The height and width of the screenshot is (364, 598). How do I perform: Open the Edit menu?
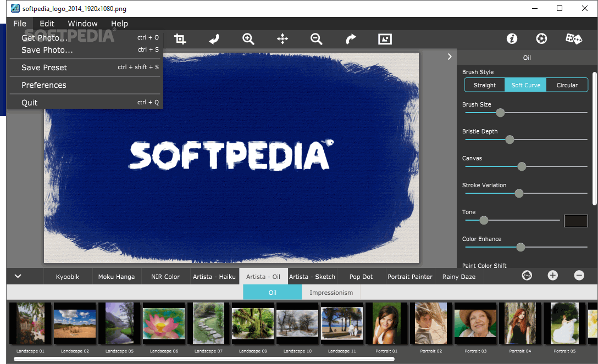[x=47, y=24]
